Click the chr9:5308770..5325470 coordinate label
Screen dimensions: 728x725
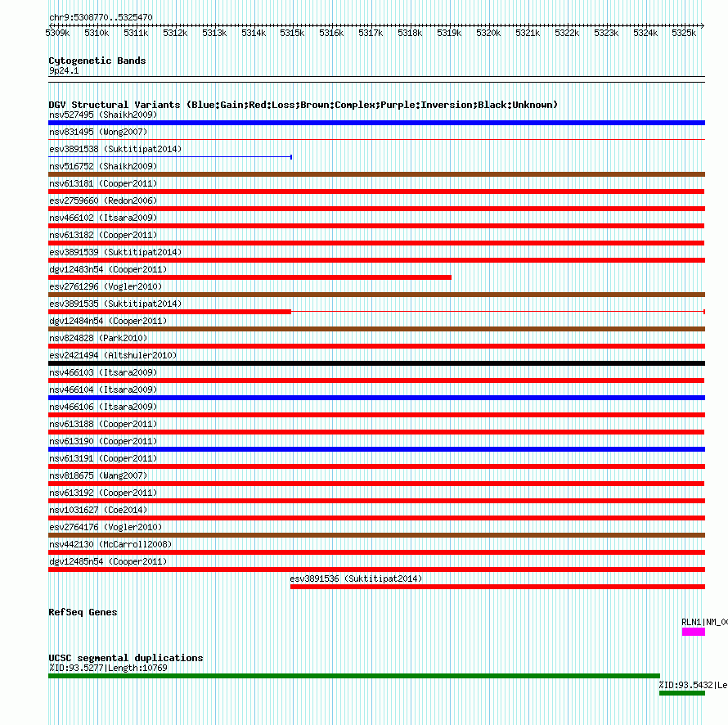pyautogui.click(x=101, y=17)
